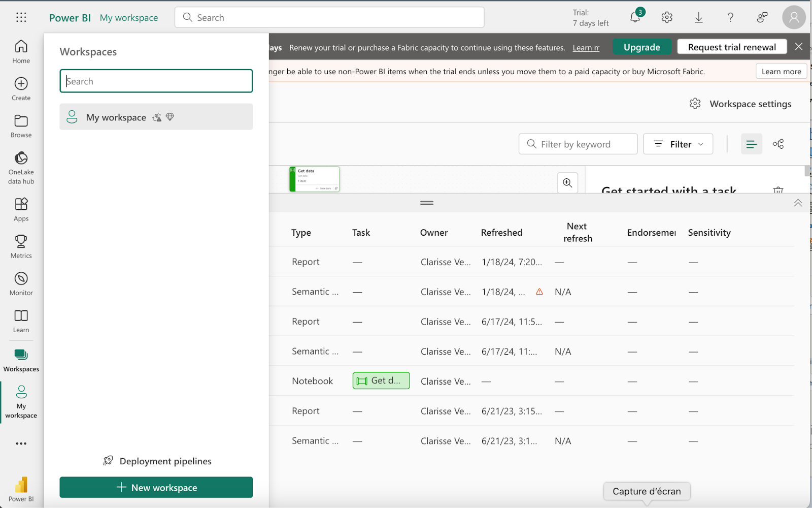Show more navigation options ellipsis

coord(21,443)
